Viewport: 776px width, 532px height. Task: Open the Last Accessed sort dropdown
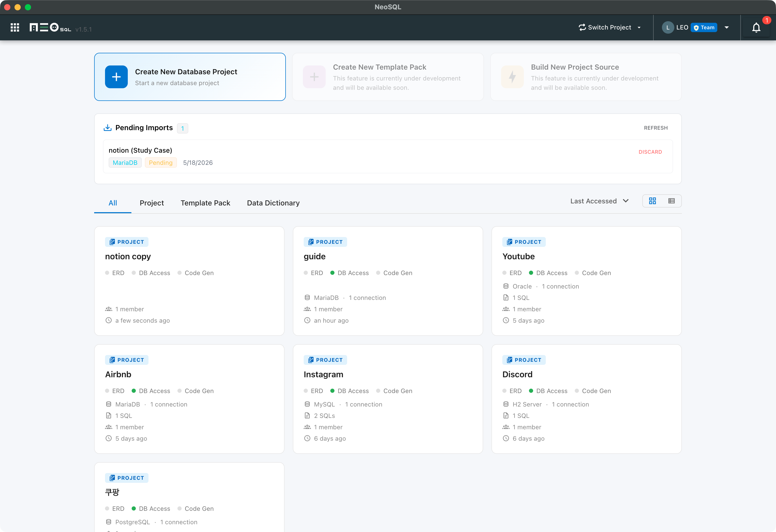pyautogui.click(x=599, y=201)
